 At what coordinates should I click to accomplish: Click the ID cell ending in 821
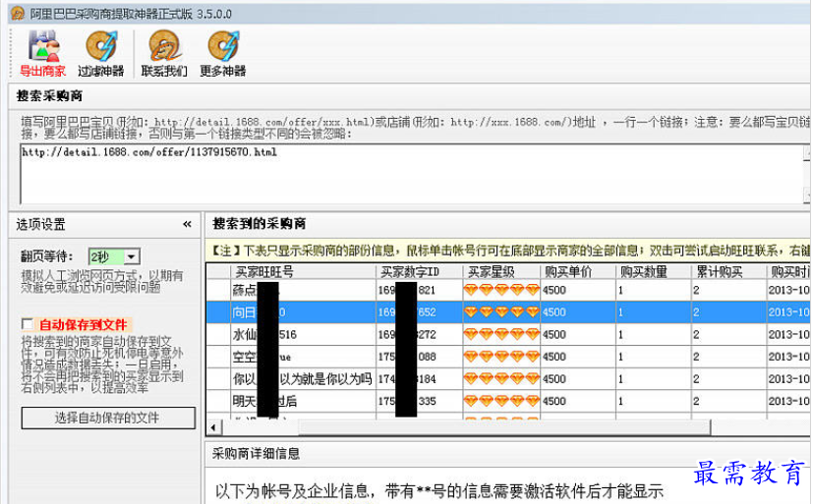[x=419, y=290]
